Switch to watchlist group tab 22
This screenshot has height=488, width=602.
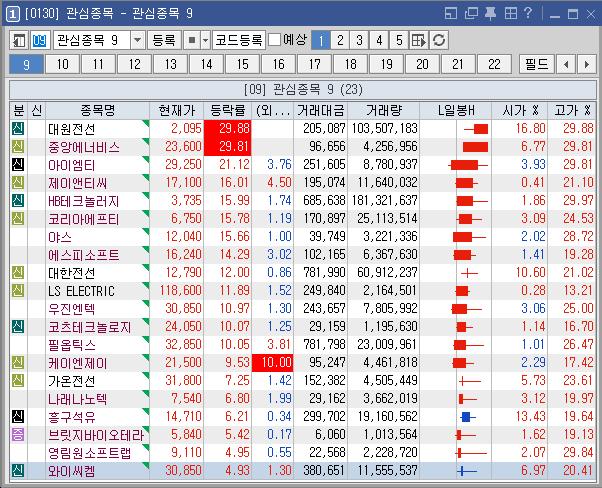(494, 64)
